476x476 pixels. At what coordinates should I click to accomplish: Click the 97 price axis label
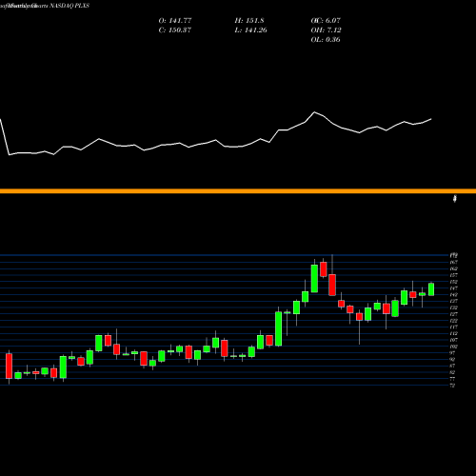tap(453, 353)
